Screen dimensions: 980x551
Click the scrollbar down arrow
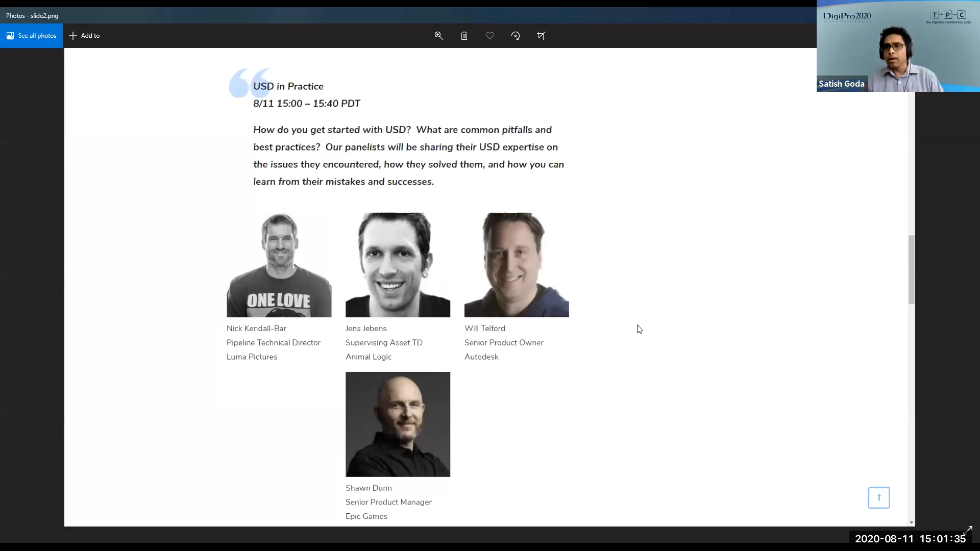911,522
